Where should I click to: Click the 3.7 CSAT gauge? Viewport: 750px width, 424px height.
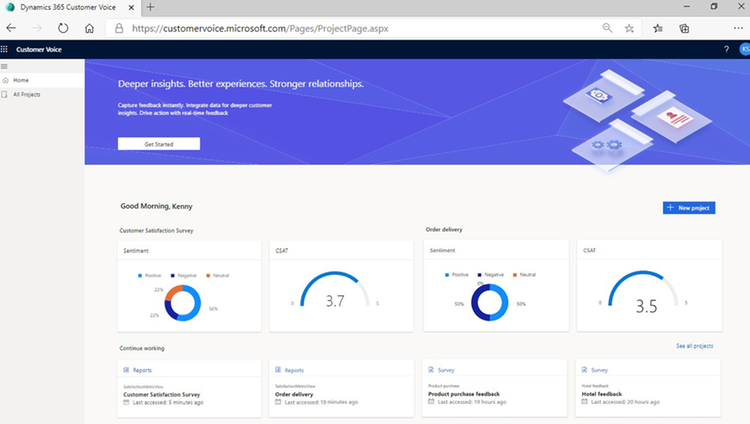335,291
